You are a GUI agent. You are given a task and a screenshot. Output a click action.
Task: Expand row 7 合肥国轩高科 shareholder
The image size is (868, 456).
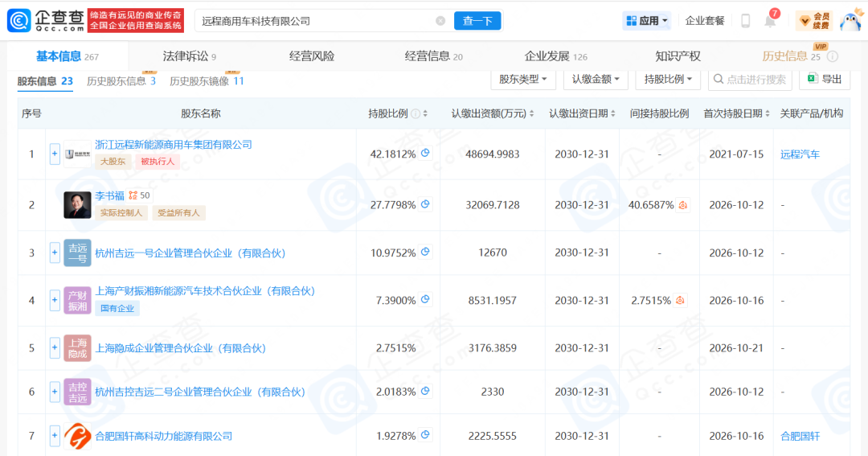coord(55,436)
